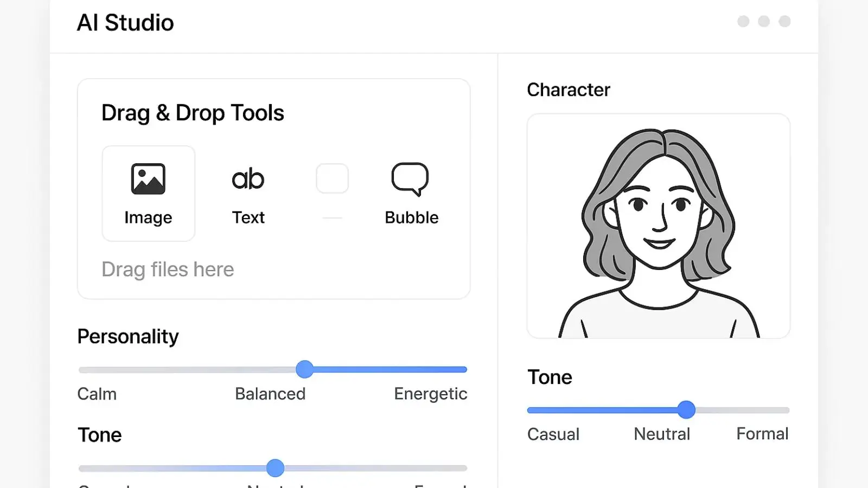Click the AI Studio title
The height and width of the screenshot is (488, 868).
pyautogui.click(x=125, y=23)
